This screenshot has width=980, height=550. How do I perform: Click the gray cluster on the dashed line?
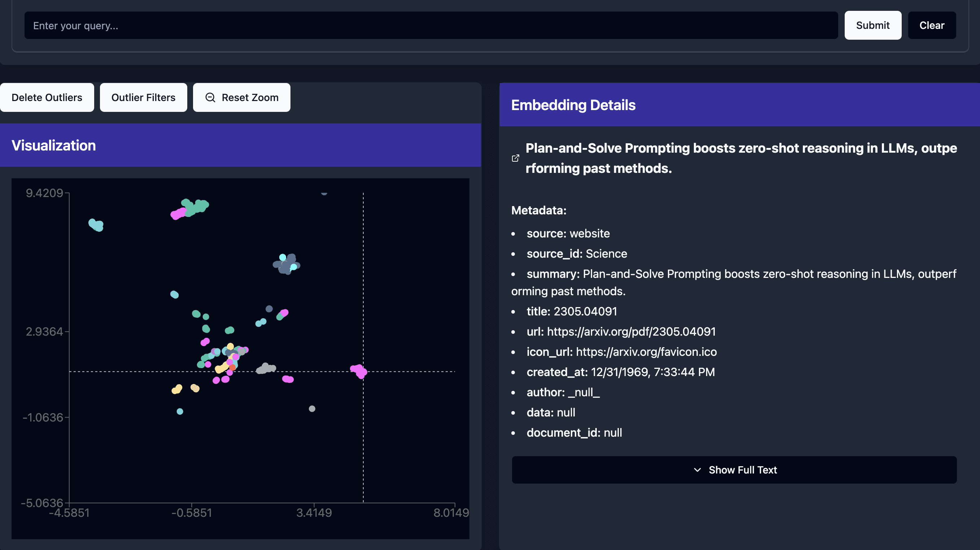coord(266,368)
